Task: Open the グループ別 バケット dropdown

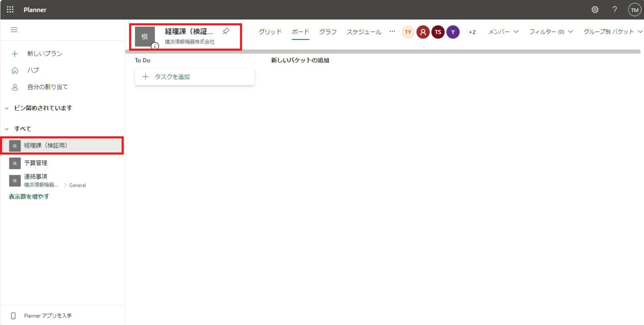Action: pos(613,32)
